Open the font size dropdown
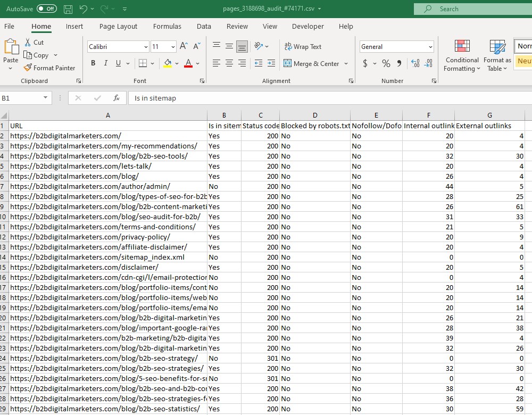532x415 pixels. tap(173, 47)
